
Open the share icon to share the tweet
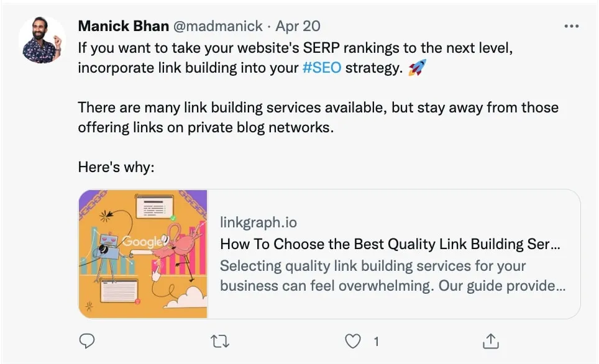pyautogui.click(x=490, y=341)
